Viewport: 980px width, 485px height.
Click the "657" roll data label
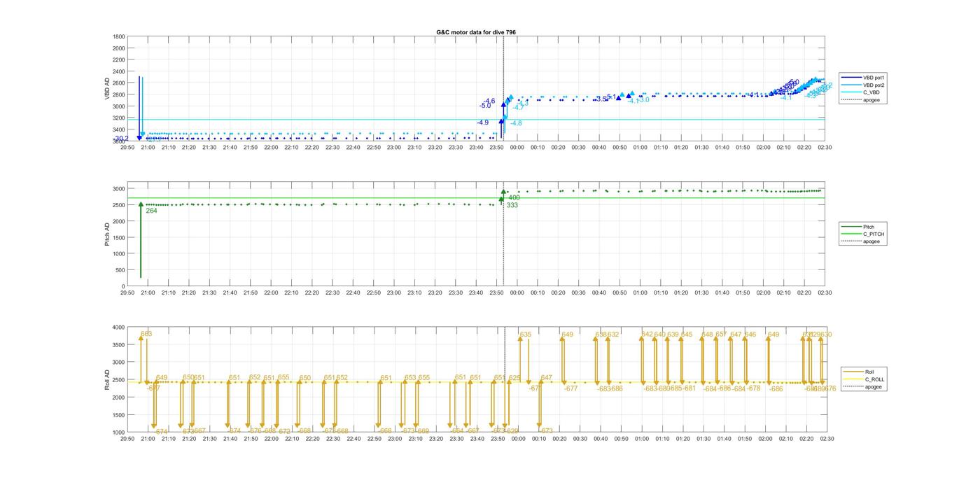(721, 335)
